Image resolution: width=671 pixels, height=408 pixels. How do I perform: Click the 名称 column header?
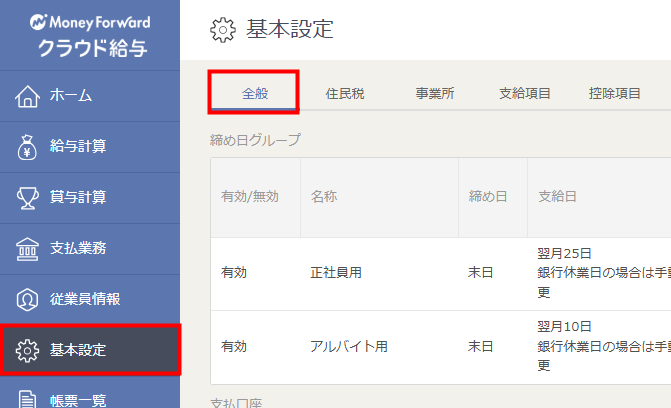pyautogui.click(x=324, y=197)
